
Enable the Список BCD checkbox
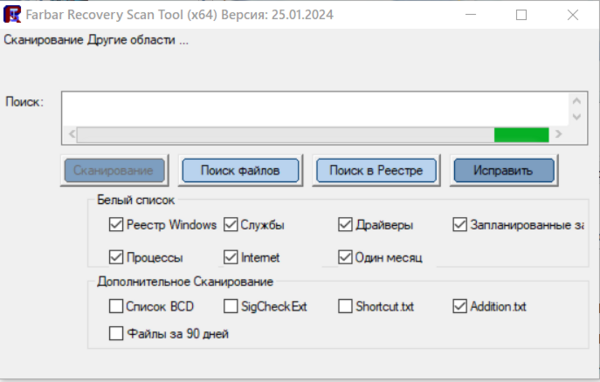click(x=116, y=306)
